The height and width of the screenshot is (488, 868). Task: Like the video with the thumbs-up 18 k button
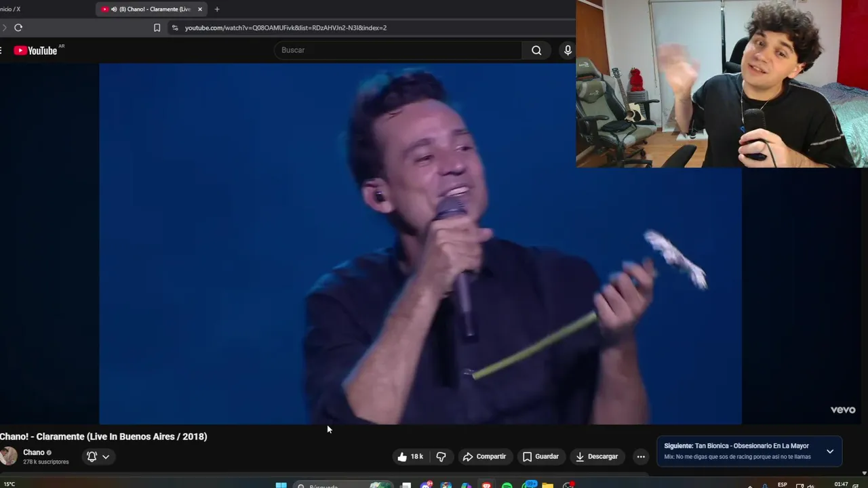click(410, 457)
